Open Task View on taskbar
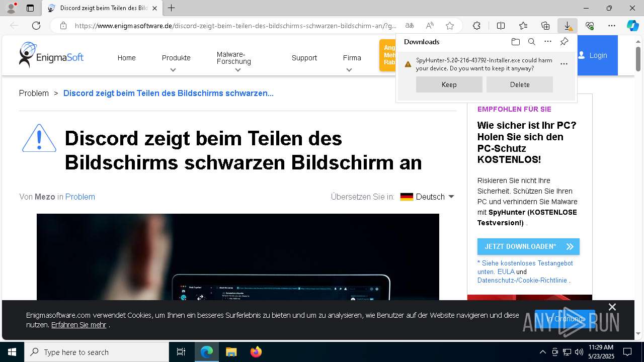Screen dimensions: 644x362 tap(181, 352)
